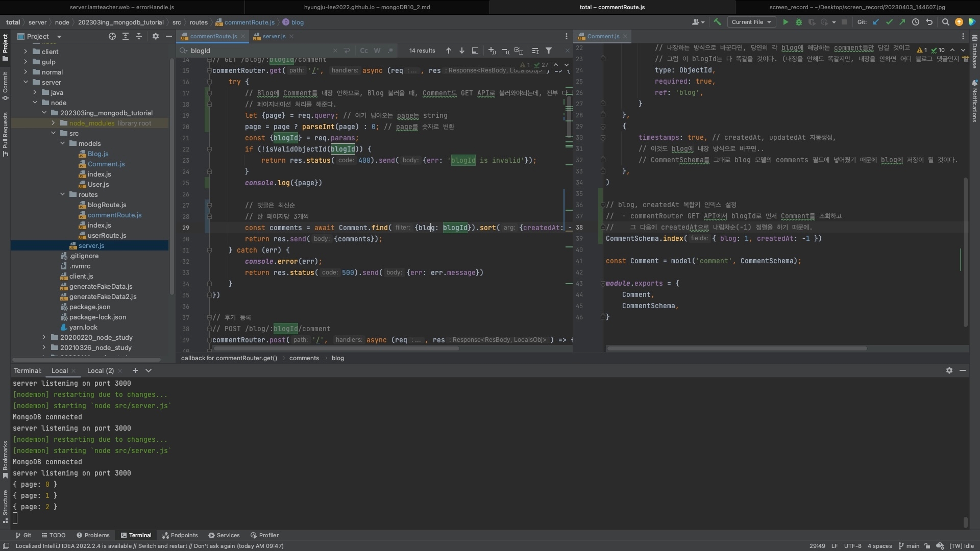
Task: Collapse all icon in Project panel
Action: coord(138,36)
